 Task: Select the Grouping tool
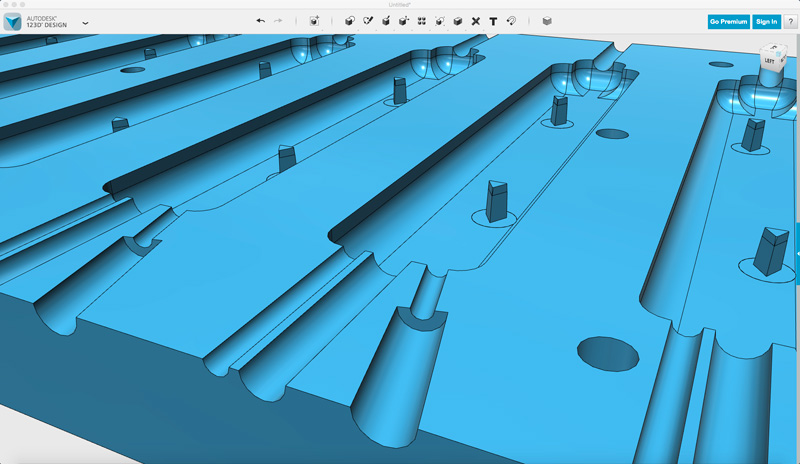point(440,21)
